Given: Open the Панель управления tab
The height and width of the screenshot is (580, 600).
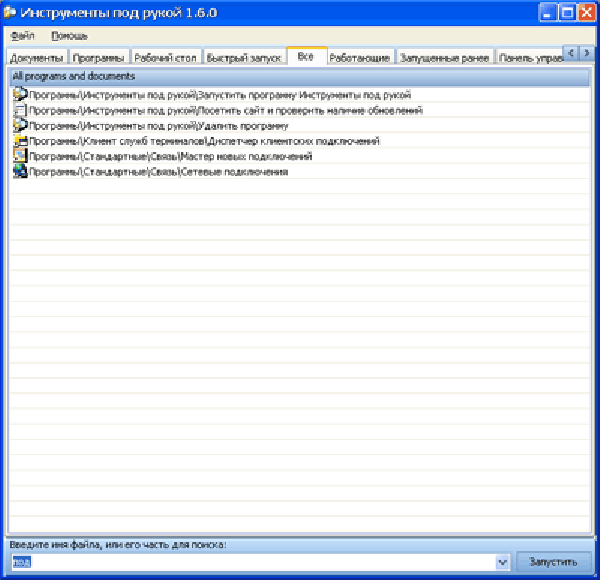Looking at the screenshot, I should (x=530, y=58).
